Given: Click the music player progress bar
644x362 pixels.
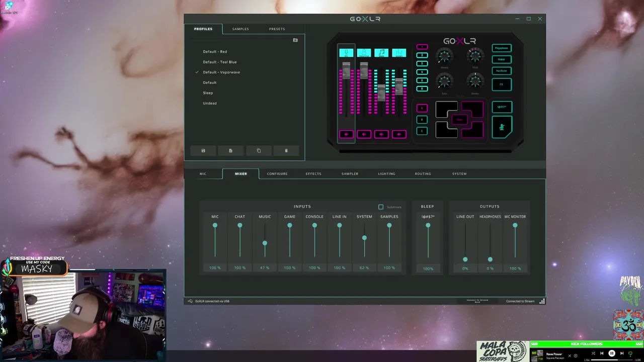Looking at the screenshot, I should pos(611,360).
